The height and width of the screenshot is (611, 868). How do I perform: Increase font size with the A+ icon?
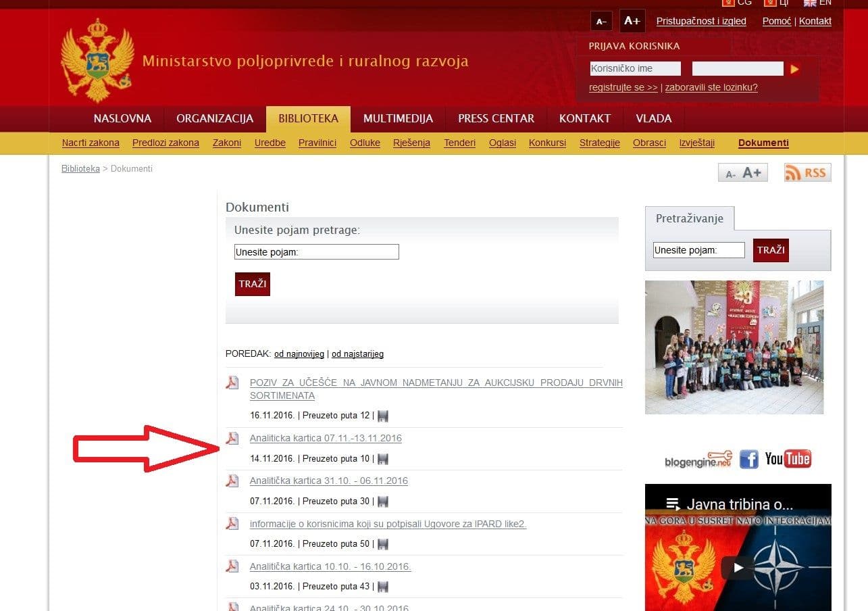632,21
